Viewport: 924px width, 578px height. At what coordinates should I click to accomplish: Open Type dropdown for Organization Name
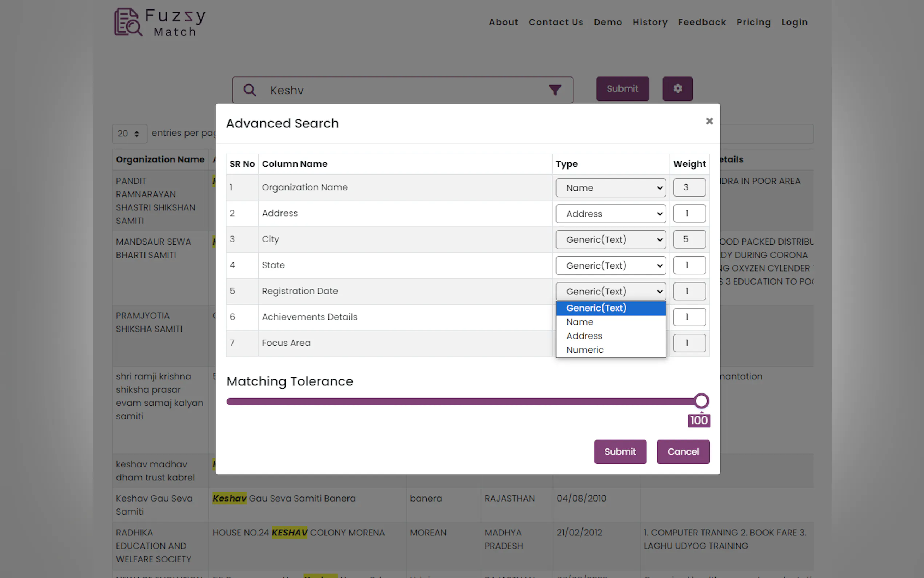(610, 188)
